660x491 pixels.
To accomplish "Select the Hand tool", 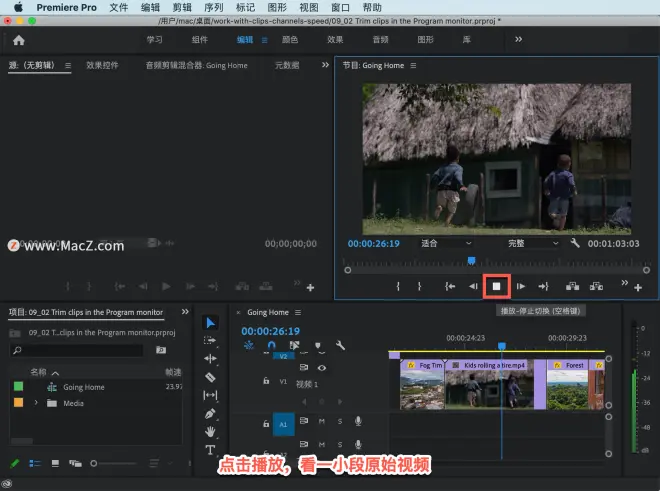I will click(x=210, y=431).
